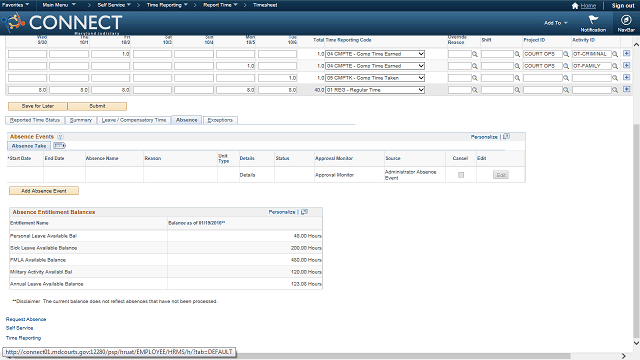640x360 pixels.
Task: Show all columns icon beside Absence Take
Action: 59,146
